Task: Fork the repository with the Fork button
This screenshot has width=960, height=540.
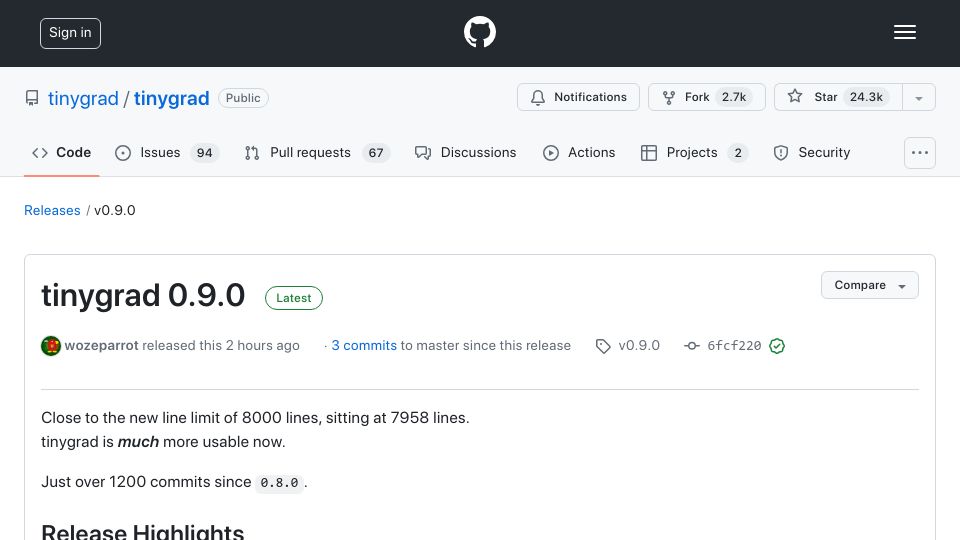Action: (x=707, y=97)
